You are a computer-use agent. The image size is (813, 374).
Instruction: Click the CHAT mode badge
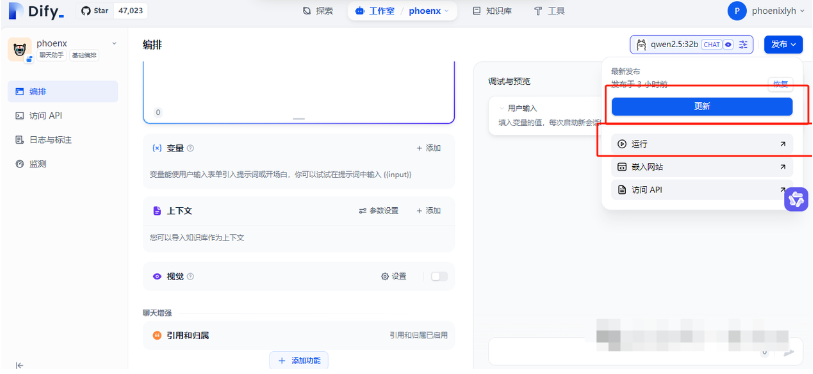point(711,45)
